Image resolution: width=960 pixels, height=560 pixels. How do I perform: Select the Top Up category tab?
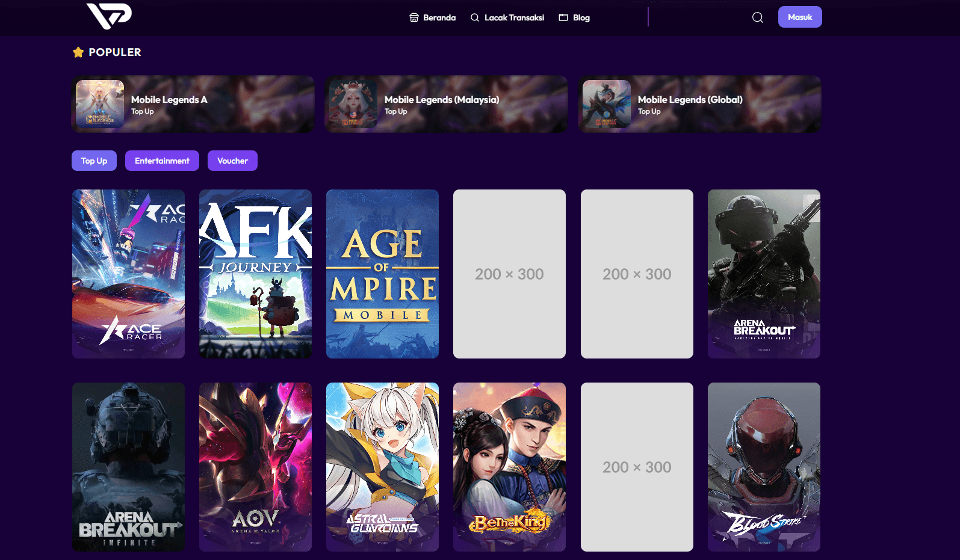pyautogui.click(x=94, y=161)
